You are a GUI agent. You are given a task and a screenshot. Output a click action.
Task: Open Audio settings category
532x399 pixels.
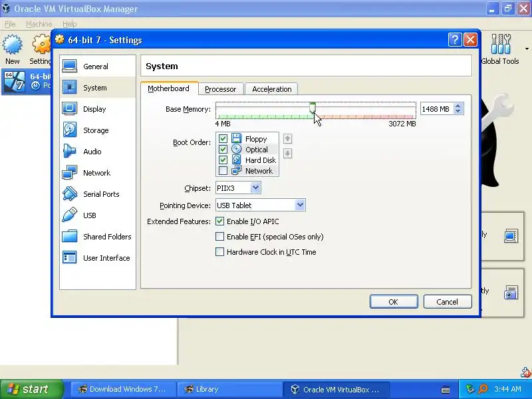98,152
